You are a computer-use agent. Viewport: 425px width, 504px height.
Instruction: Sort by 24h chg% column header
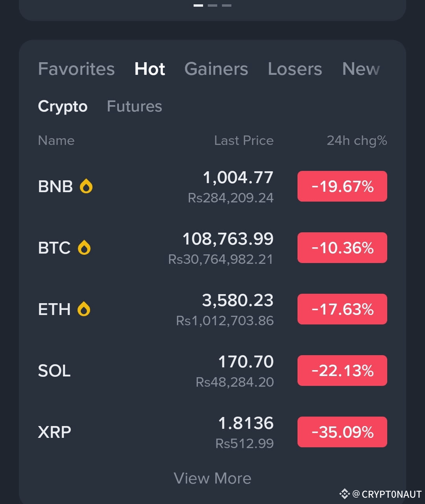[x=357, y=141]
